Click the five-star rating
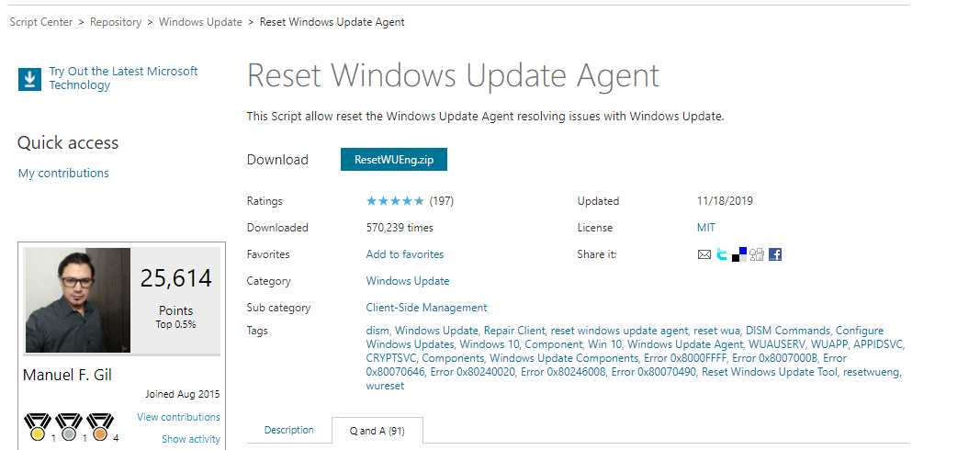980x450 pixels. pyautogui.click(x=395, y=201)
